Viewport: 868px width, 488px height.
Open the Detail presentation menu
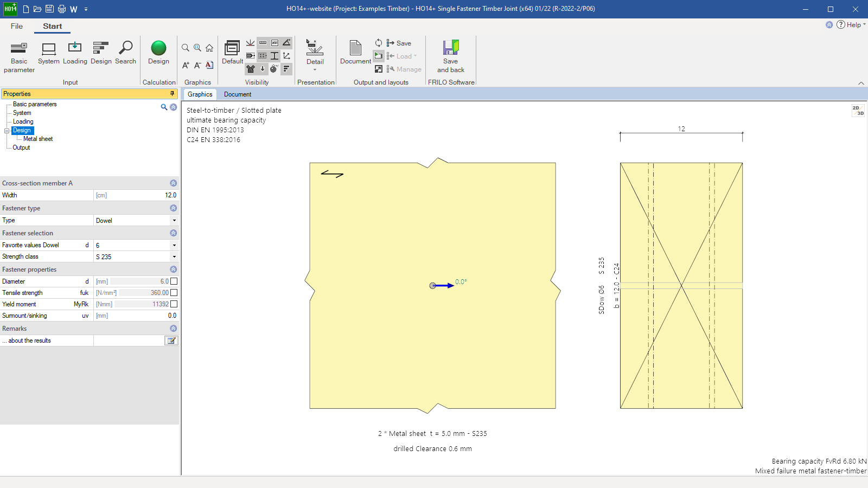(x=315, y=54)
